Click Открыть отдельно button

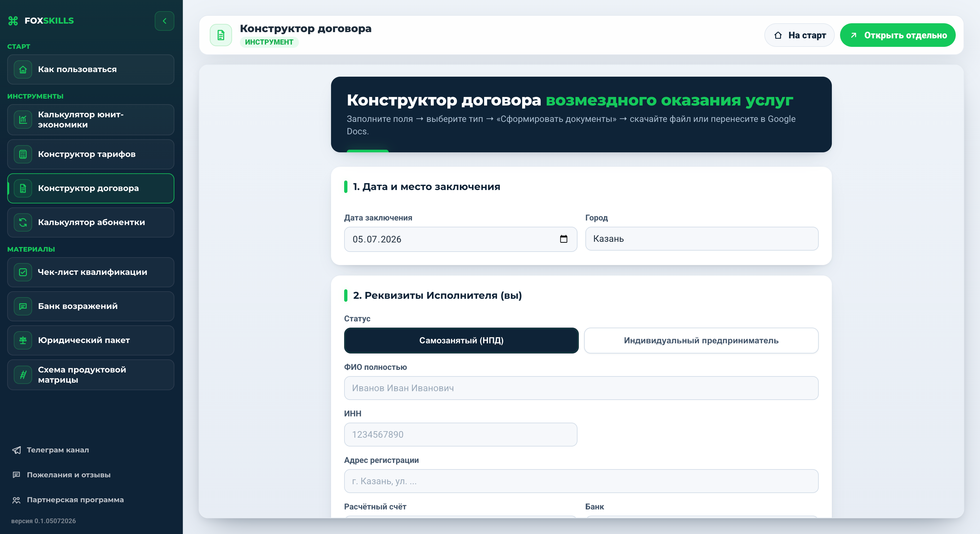(x=897, y=35)
